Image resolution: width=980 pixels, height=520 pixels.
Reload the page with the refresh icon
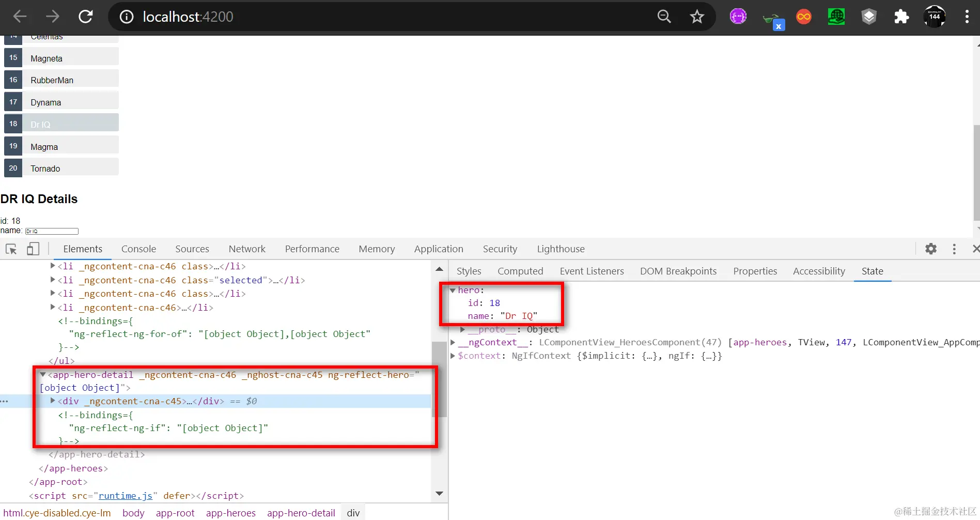tap(86, 17)
